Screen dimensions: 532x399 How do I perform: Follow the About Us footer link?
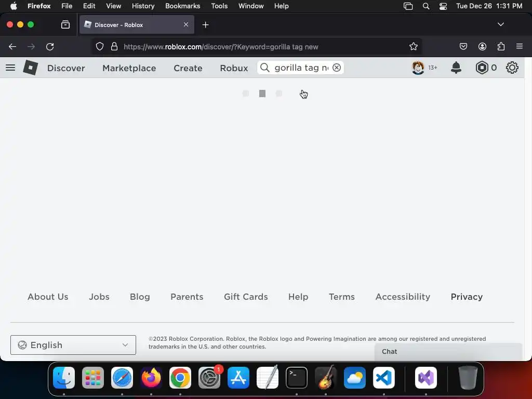point(48,297)
